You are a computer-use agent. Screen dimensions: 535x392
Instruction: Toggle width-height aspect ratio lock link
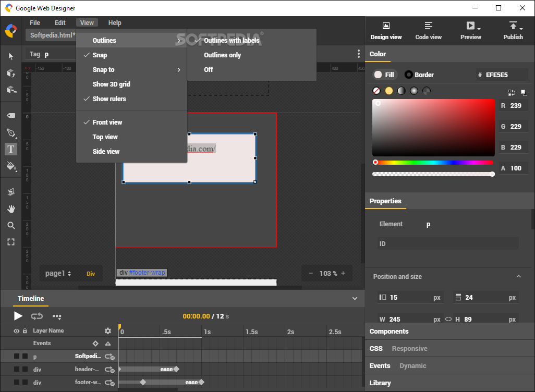pyautogui.click(x=448, y=320)
